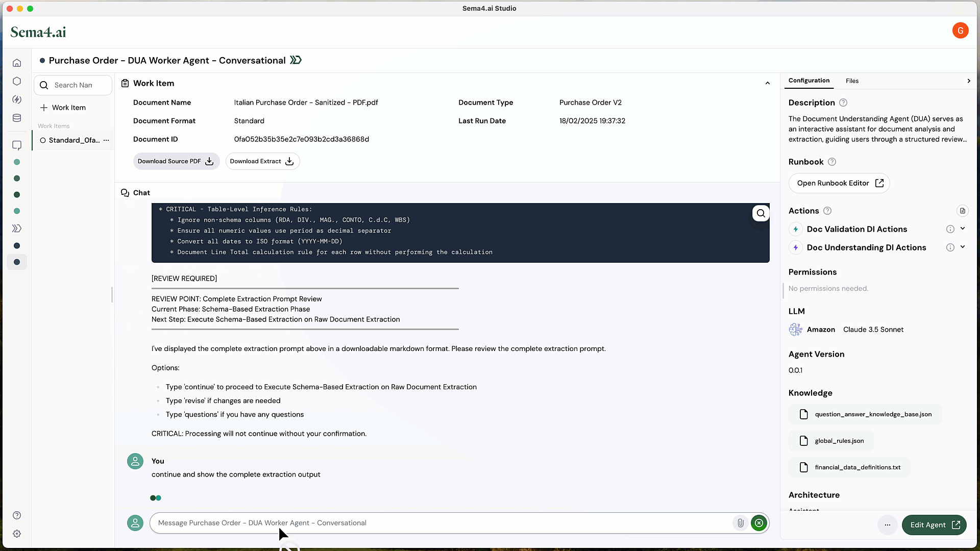Screen dimensions: 980x551
Task: Stop the running response
Action: [759, 523]
